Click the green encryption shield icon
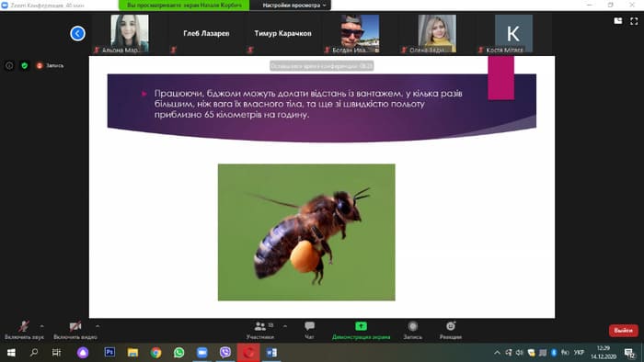The image size is (644, 362). pos(25,65)
